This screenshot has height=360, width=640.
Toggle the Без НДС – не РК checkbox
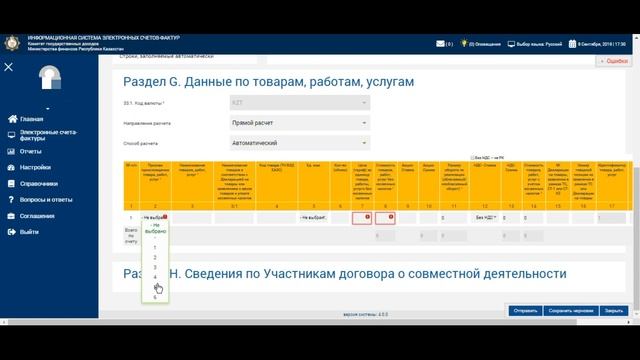pyautogui.click(x=472, y=158)
